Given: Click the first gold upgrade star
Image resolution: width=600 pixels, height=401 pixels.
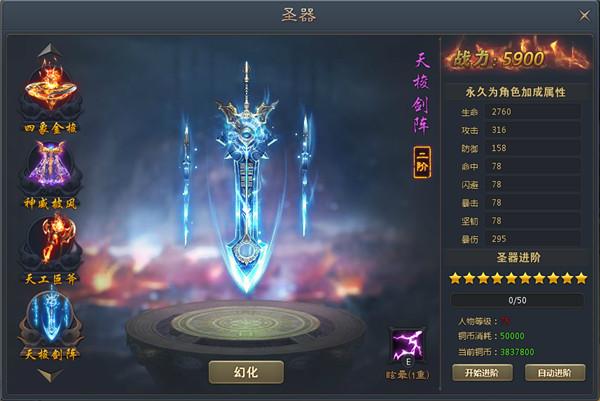Looking at the screenshot, I should 455,278.
